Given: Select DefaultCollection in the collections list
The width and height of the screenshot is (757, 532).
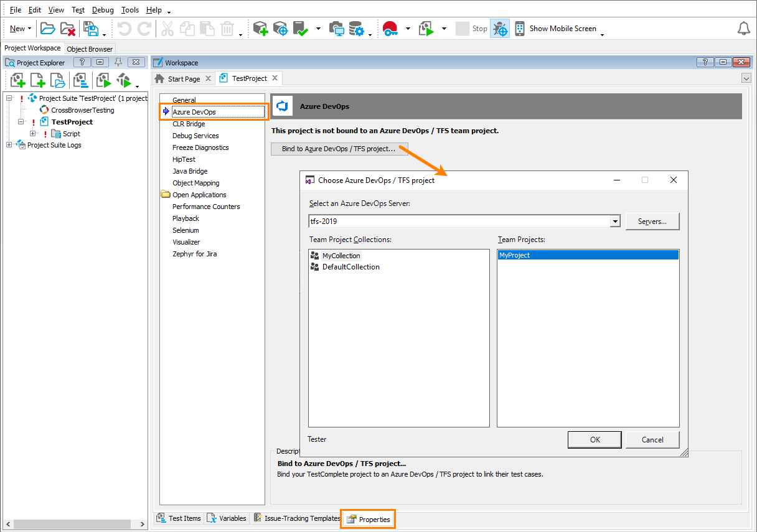Looking at the screenshot, I should tap(351, 267).
